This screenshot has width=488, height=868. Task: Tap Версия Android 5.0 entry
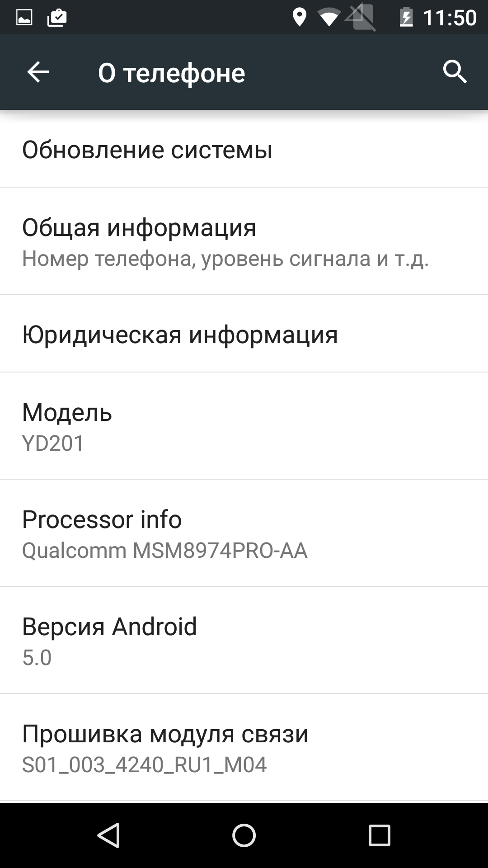244,640
